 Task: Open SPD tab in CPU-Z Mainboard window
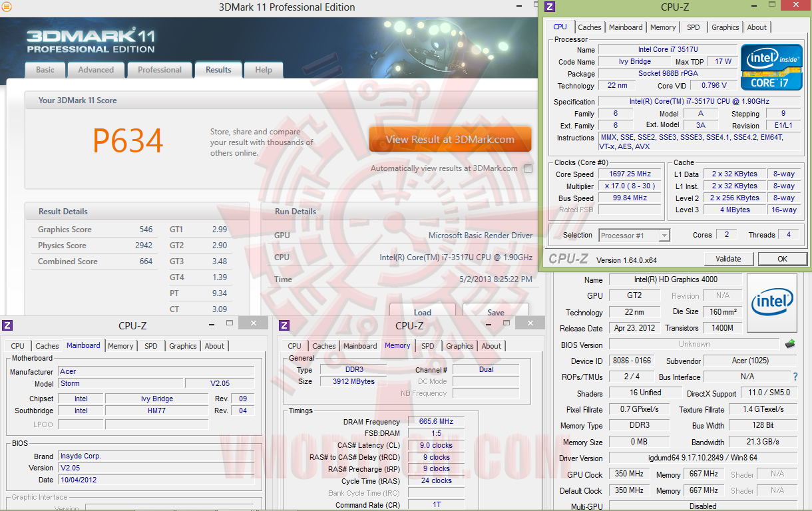coord(151,346)
